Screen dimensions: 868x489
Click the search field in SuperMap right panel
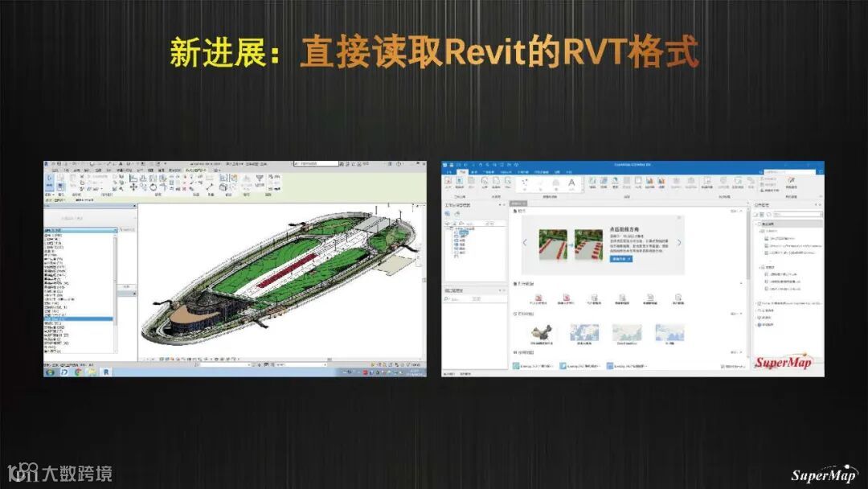tap(798, 214)
